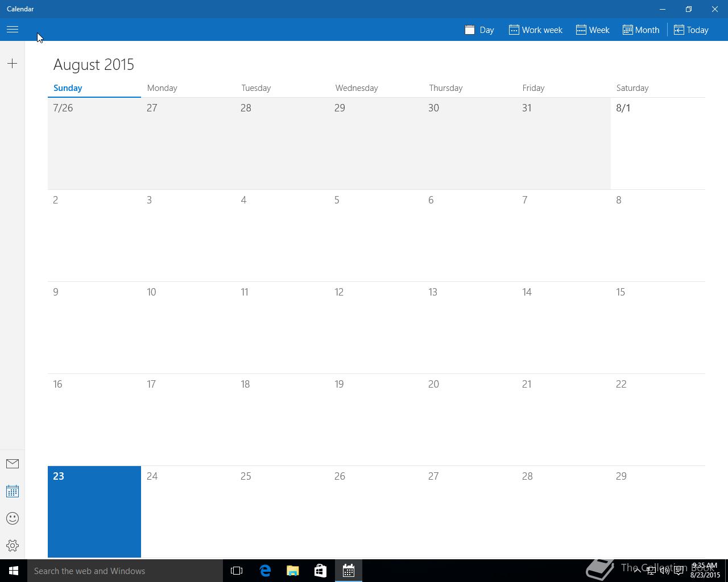Viewport: 728px width, 582px height.
Task: Restore down the Calendar window
Action: click(x=689, y=9)
